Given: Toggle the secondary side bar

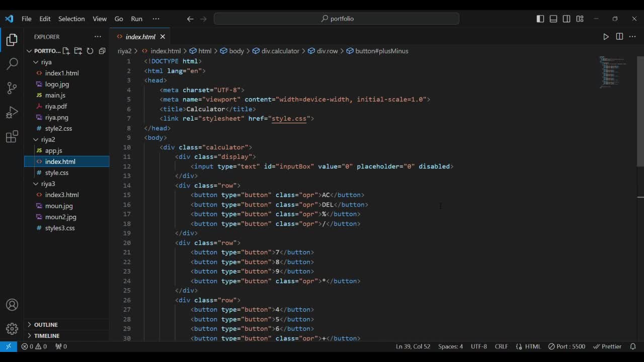Looking at the screenshot, I should (x=567, y=19).
